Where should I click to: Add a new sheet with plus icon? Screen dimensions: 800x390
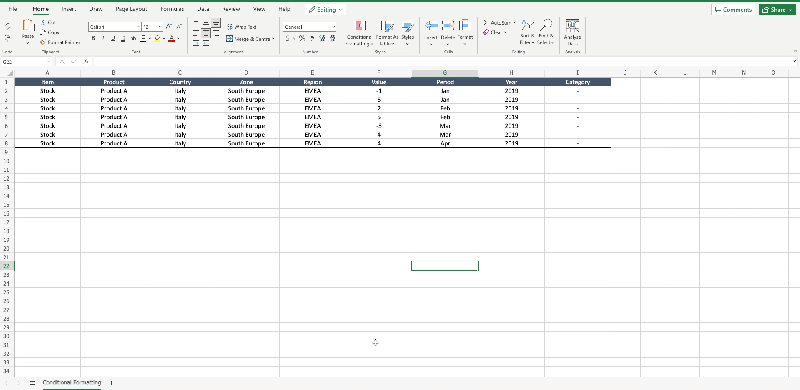coord(111,383)
